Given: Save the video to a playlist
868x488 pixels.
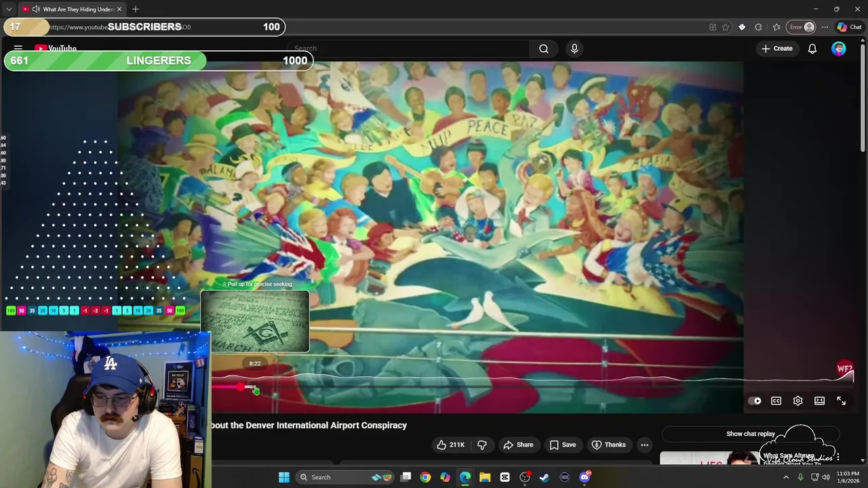Looking at the screenshot, I should coord(562,445).
